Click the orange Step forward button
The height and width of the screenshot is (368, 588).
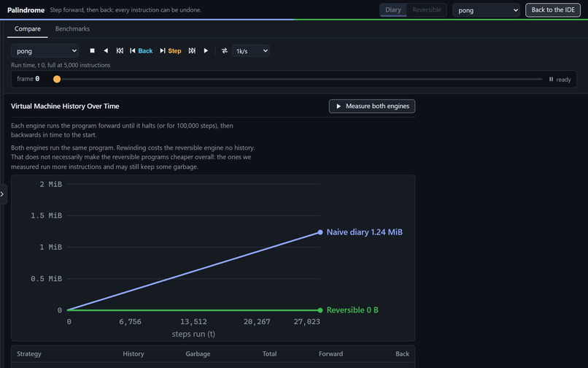(x=171, y=50)
